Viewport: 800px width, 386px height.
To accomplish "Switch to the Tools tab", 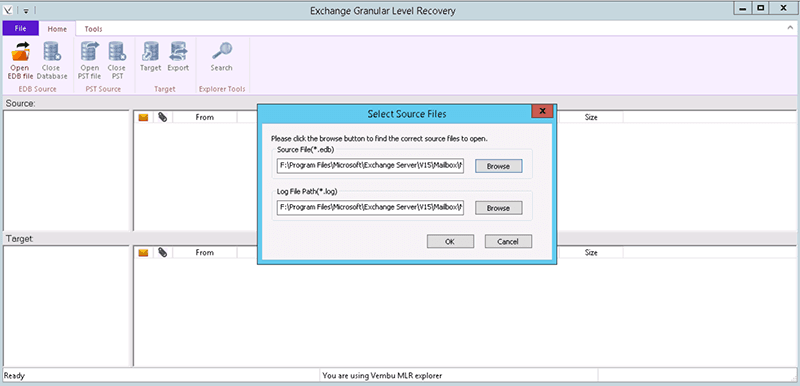I will [x=93, y=29].
